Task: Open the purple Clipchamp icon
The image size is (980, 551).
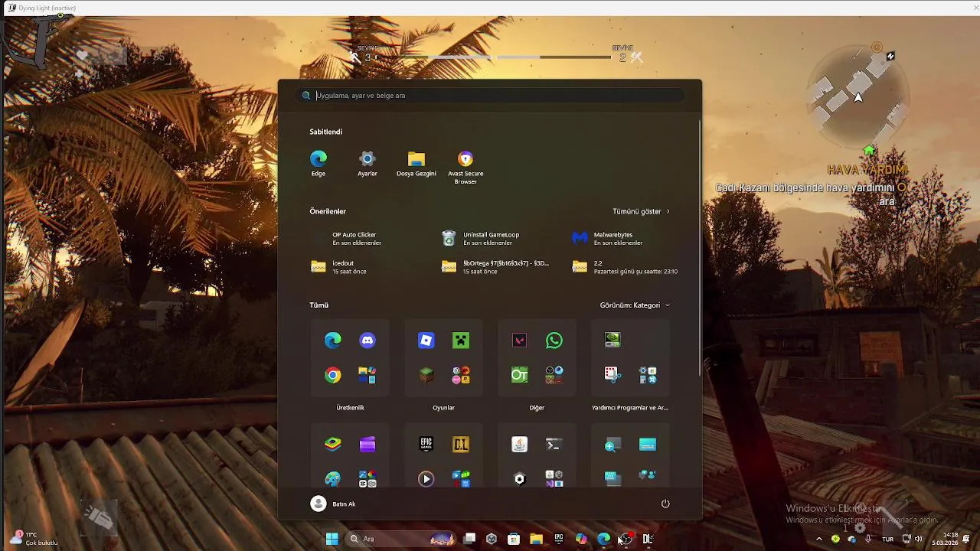Action: tap(367, 444)
